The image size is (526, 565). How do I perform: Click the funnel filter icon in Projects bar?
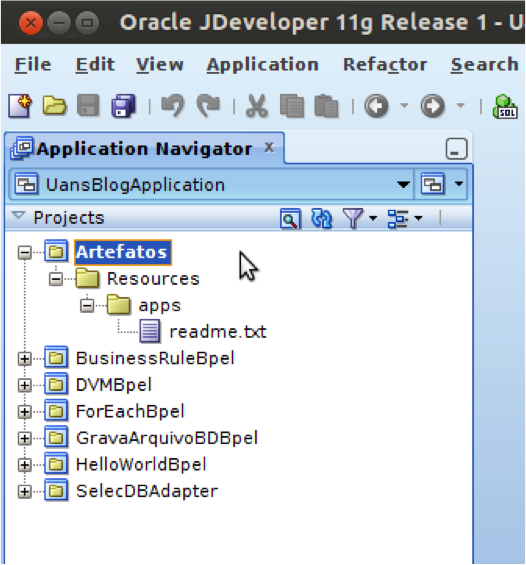(x=353, y=218)
